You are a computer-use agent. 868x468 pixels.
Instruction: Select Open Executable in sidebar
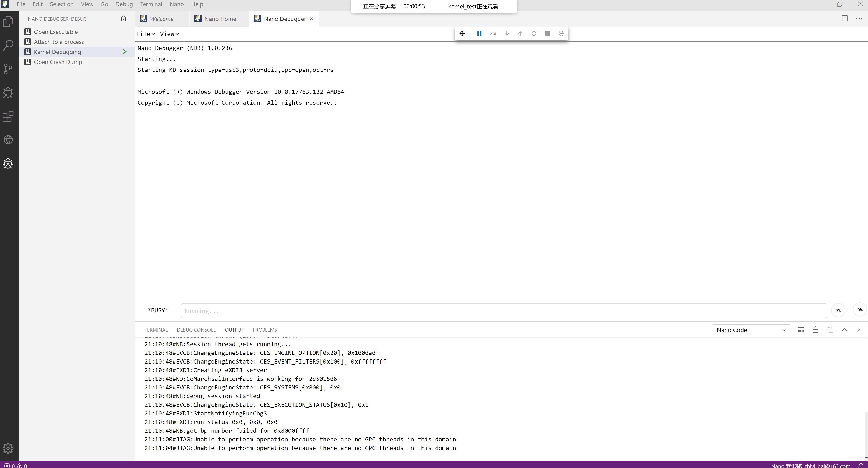point(77,32)
